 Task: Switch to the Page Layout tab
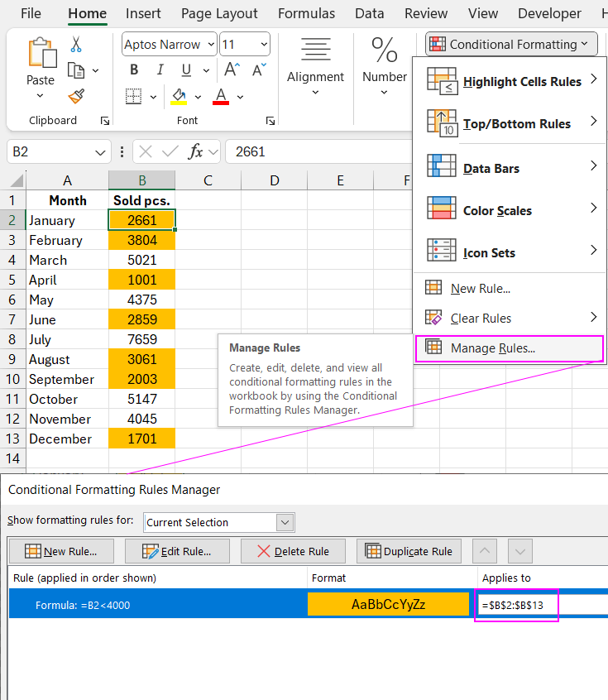pyautogui.click(x=219, y=13)
